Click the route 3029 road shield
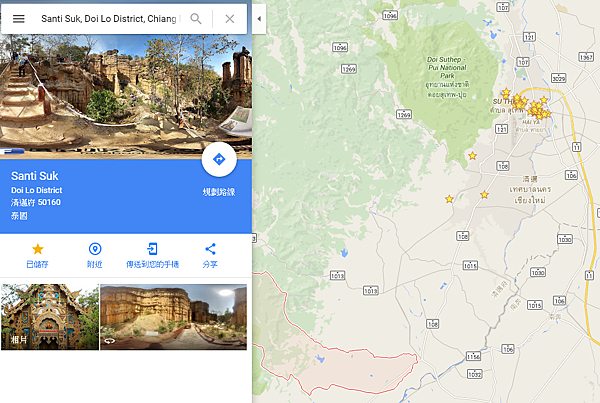 pyautogui.click(x=559, y=78)
